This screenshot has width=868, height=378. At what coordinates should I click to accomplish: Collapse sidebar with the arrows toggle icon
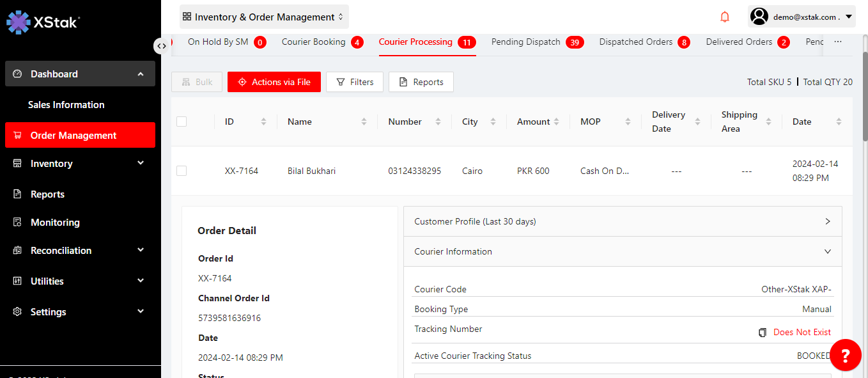point(161,45)
